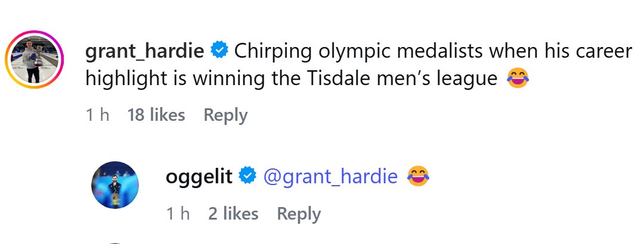Click the verified badge beside oggelit
644x244 pixels.
[x=247, y=176]
